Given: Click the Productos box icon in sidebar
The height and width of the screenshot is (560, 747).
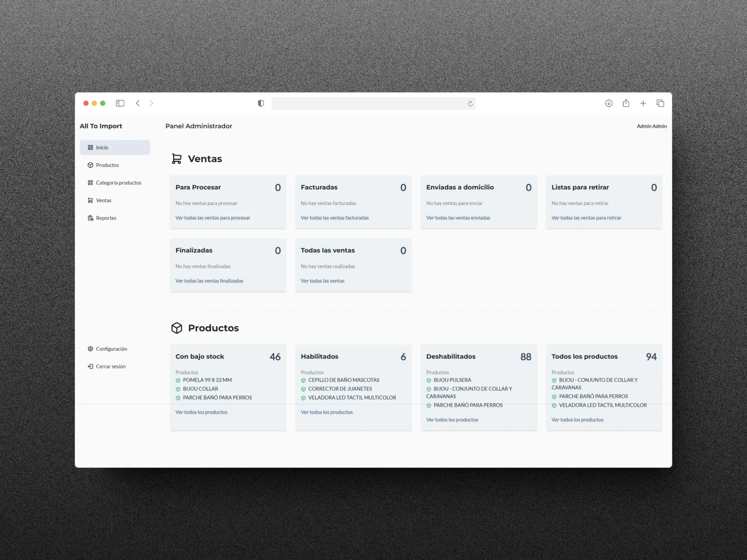Looking at the screenshot, I should 90,165.
